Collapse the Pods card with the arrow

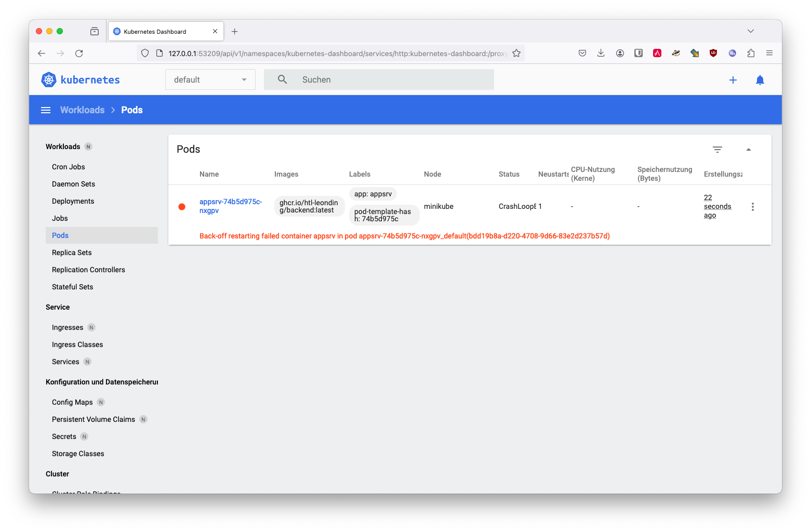[x=749, y=150]
